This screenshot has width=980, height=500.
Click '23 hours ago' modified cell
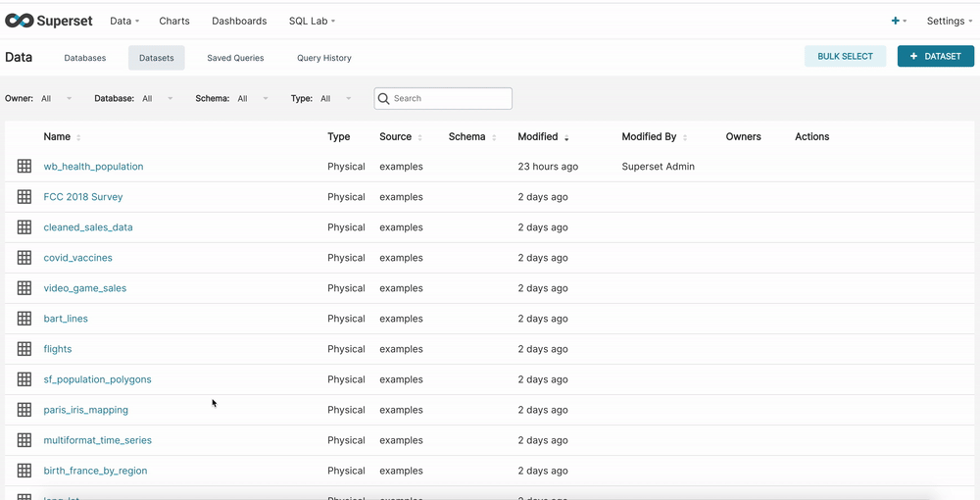pyautogui.click(x=548, y=167)
